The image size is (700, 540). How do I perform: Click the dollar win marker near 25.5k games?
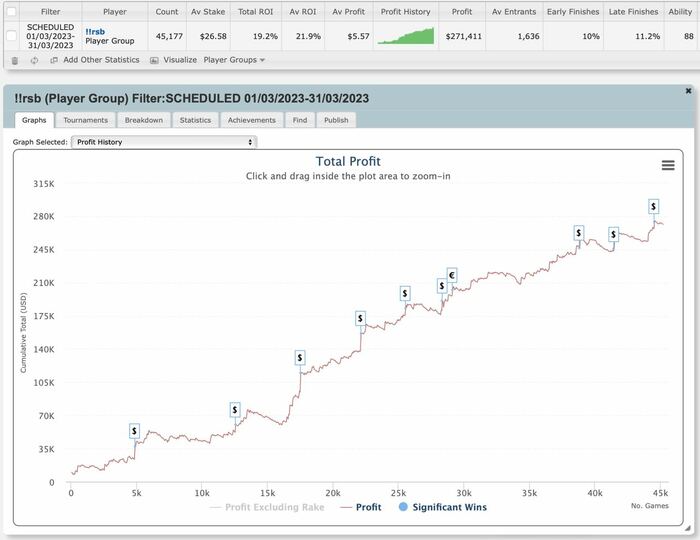coord(405,293)
